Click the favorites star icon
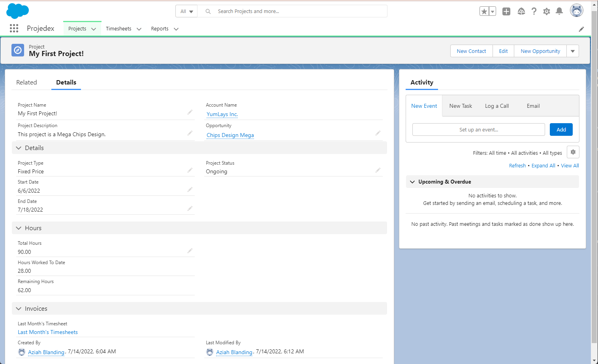 click(485, 11)
